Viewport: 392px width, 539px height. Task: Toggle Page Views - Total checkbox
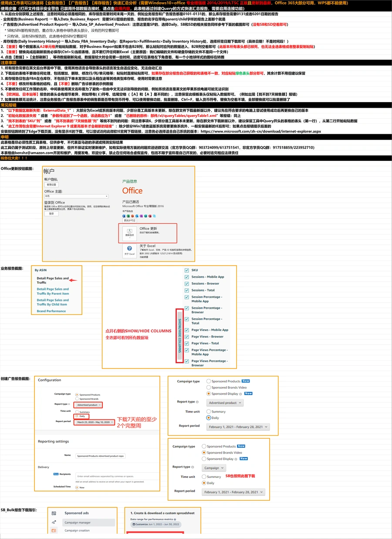point(187,343)
